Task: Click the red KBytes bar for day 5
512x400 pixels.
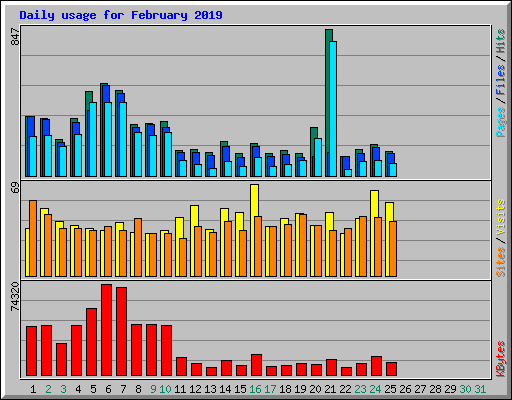Action: (91, 342)
